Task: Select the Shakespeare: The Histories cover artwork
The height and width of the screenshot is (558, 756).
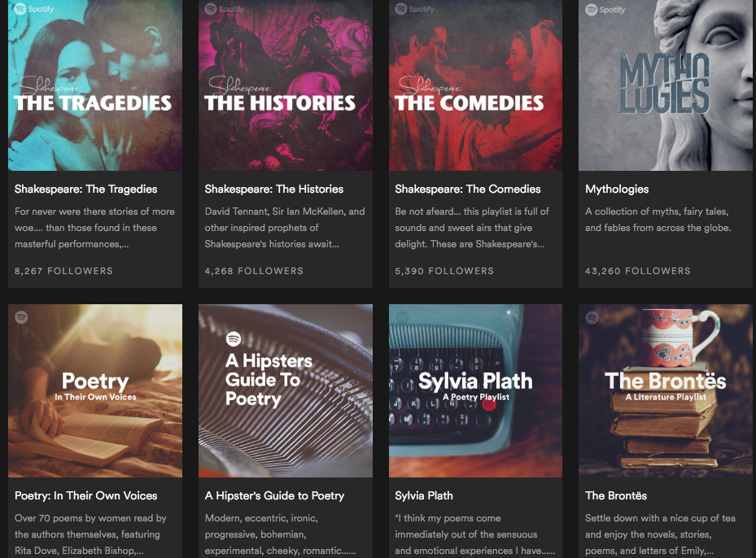Action: (x=285, y=85)
